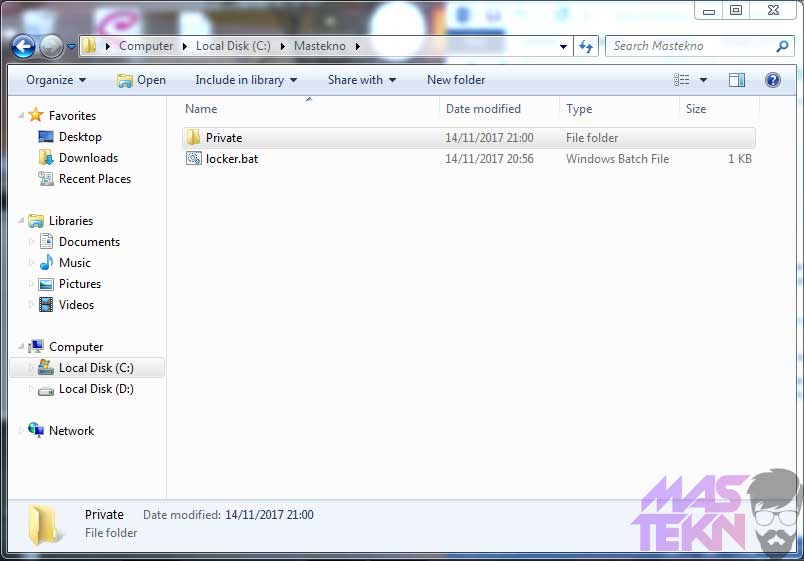
Task: Open the Organize menu
Action: tap(56, 80)
